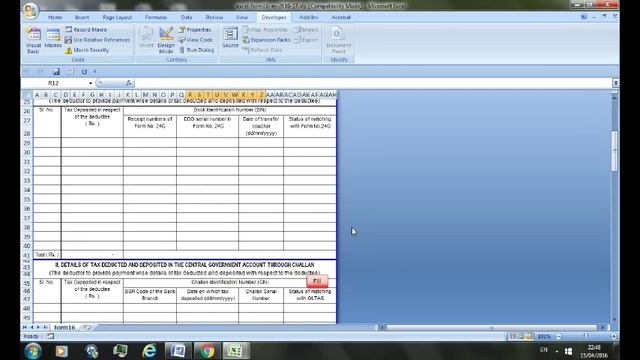Open the Windows Start menu
640x360 pixels.
click(x=33, y=351)
